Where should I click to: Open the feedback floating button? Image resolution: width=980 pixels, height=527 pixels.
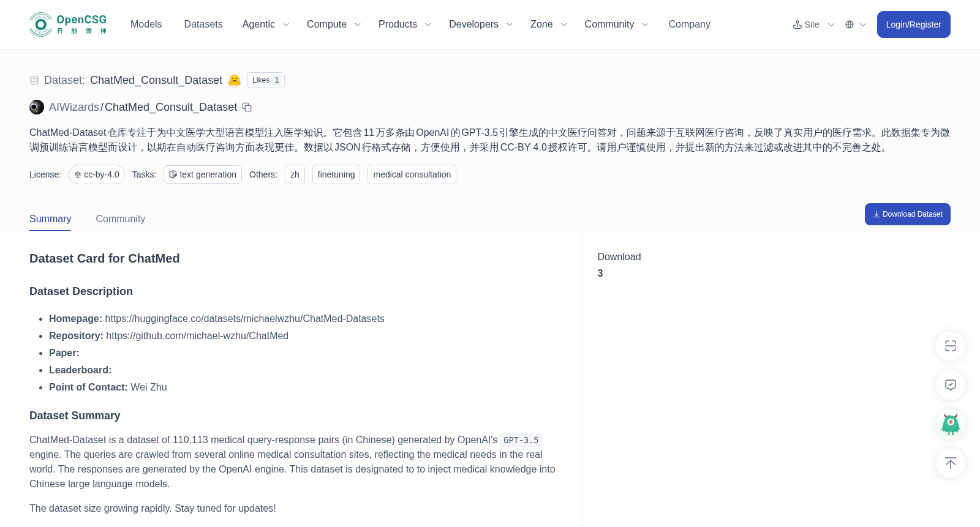[x=951, y=385]
